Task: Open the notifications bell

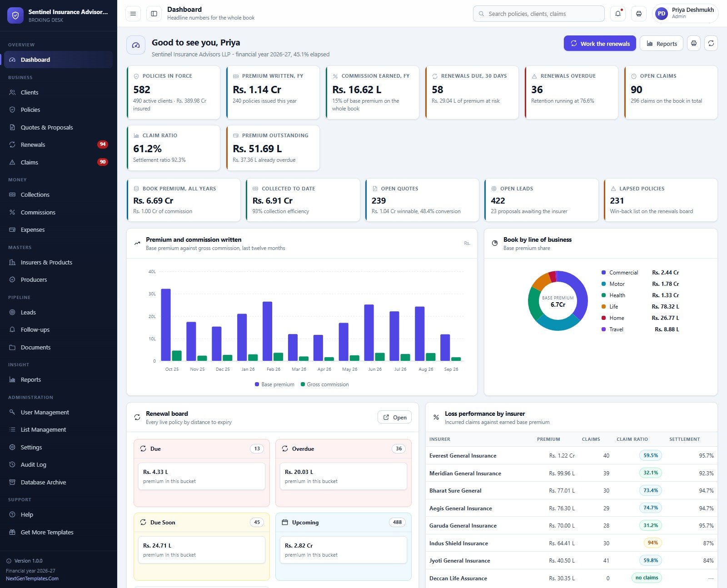Action: pyautogui.click(x=618, y=14)
